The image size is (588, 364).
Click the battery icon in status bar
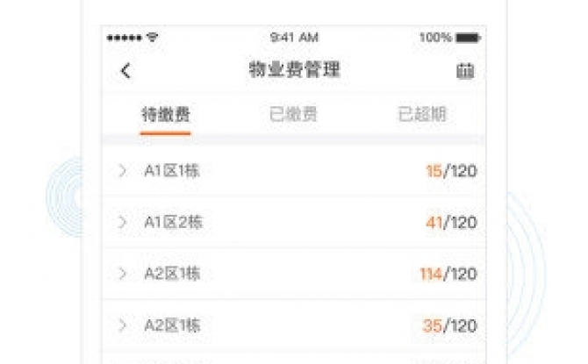click(468, 38)
